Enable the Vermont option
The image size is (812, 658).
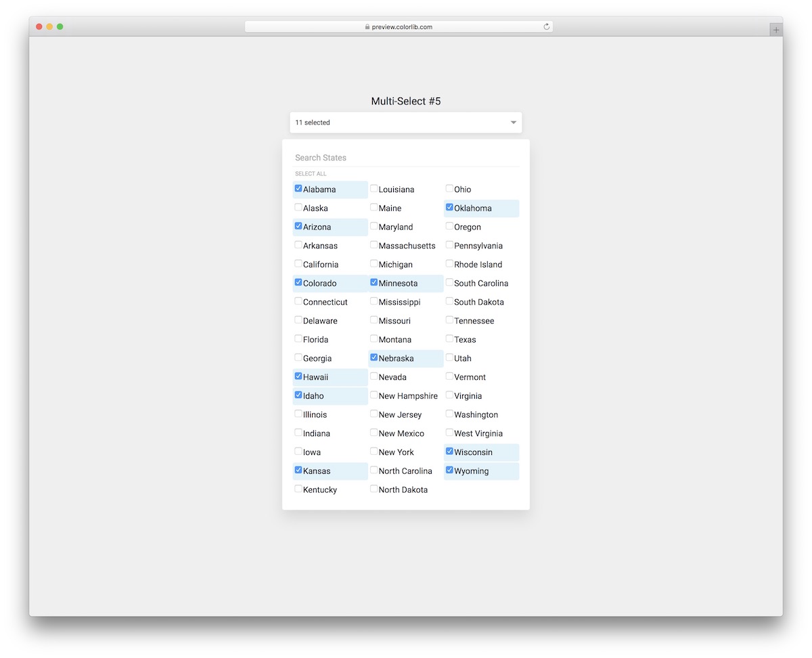tap(449, 376)
